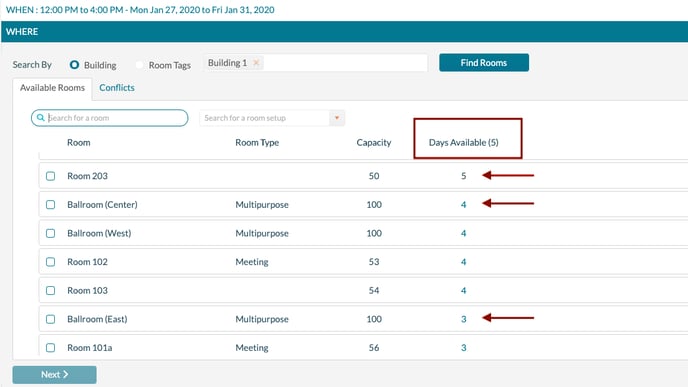Click Meeting type in Room 102 row

(x=252, y=262)
